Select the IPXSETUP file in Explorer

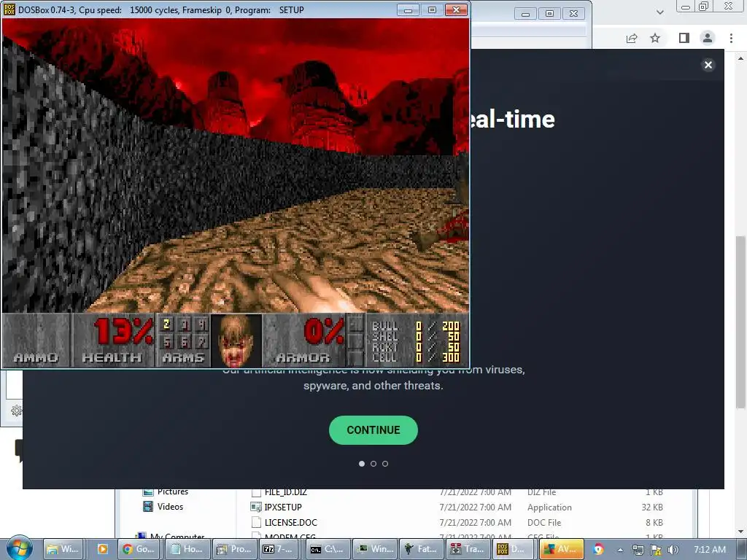(283, 507)
